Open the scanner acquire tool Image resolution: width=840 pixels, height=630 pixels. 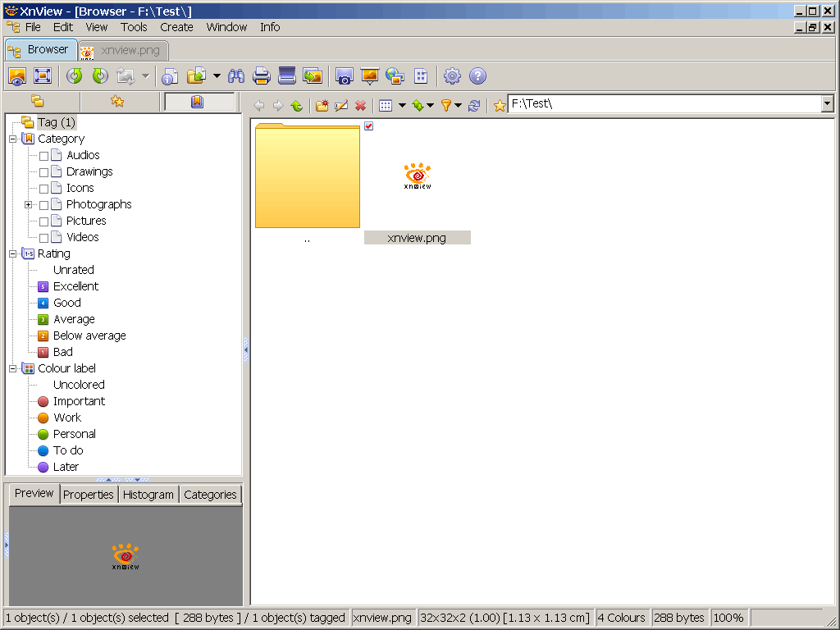point(287,76)
